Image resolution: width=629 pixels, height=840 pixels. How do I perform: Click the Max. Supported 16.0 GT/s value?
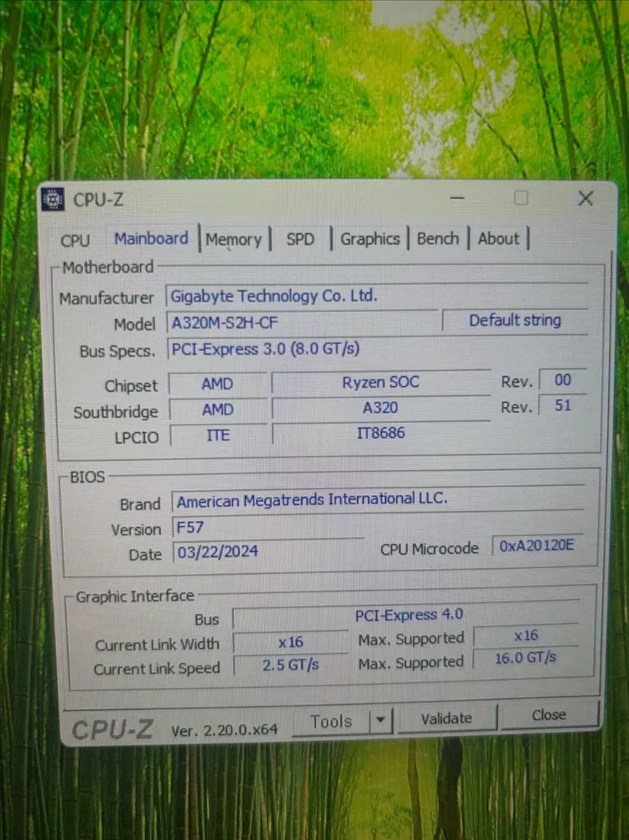pyautogui.click(x=526, y=658)
